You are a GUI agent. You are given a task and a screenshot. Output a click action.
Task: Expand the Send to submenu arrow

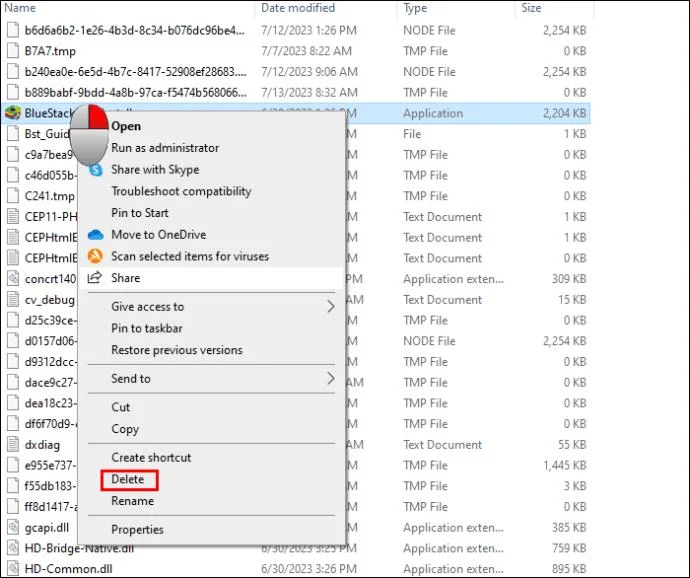(x=331, y=379)
